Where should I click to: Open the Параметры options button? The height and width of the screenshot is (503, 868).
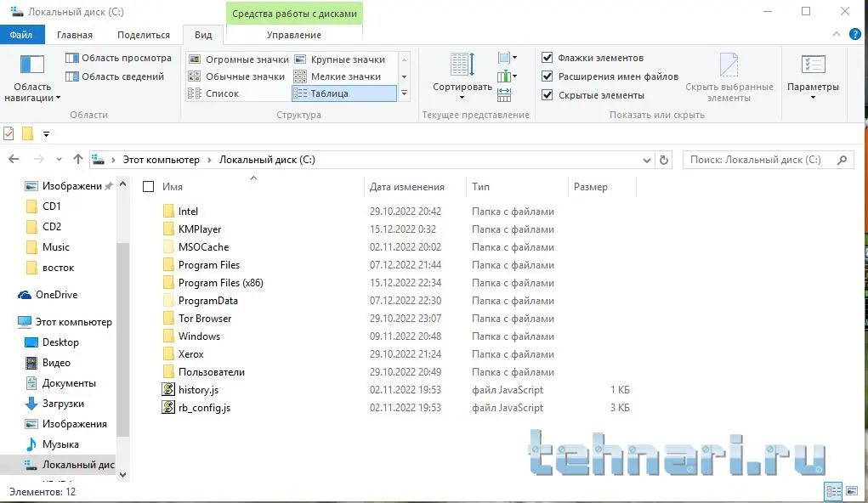click(x=813, y=77)
